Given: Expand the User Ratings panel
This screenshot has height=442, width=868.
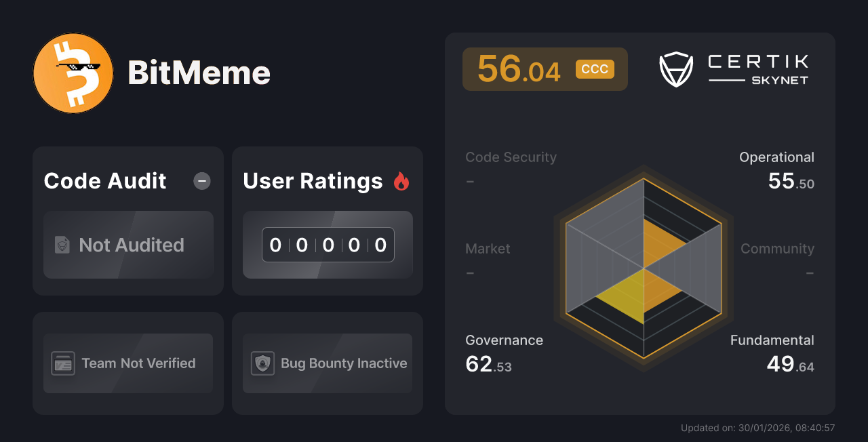Looking at the screenshot, I should (x=327, y=220).
